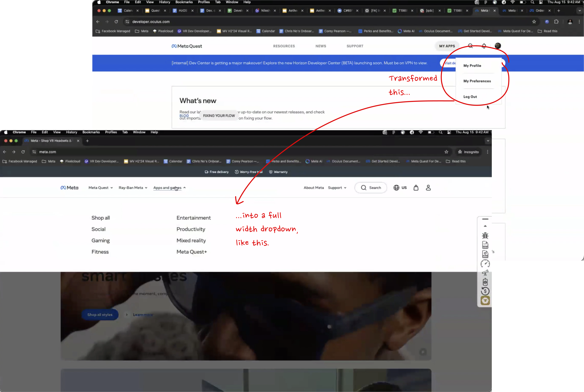Pause the hero carousel video
584x392 pixels.
[423, 352]
